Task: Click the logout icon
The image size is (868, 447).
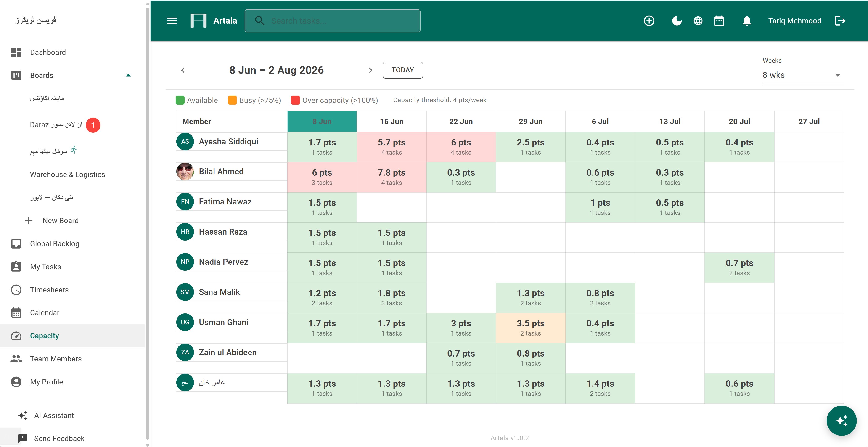Action: [840, 21]
